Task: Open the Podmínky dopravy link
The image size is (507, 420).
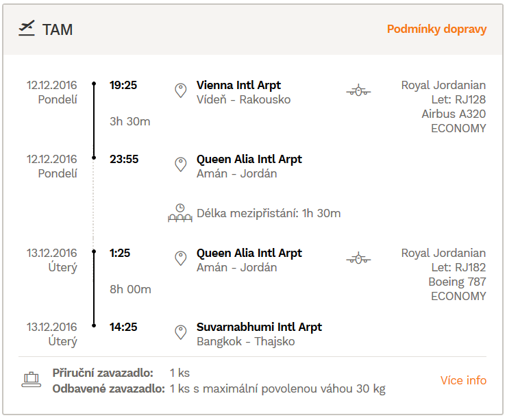Action: [436, 29]
